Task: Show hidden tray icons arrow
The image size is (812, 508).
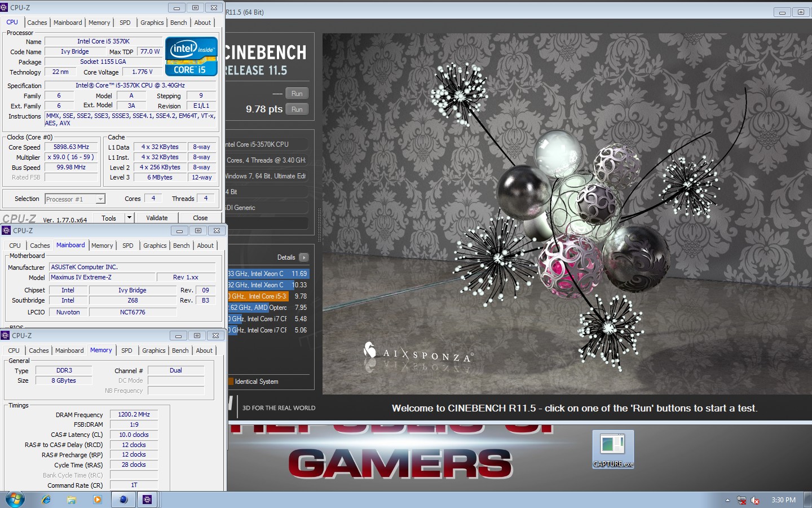Action: tap(727, 500)
